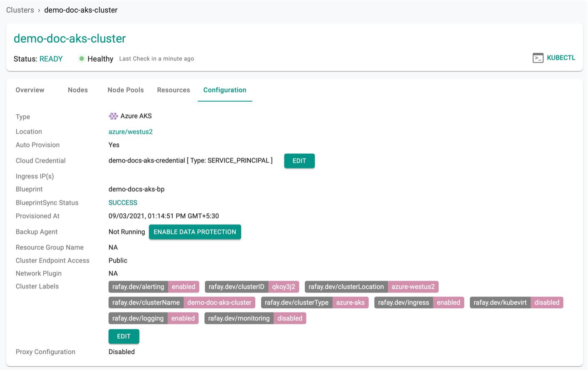
Task: Click SUCCESS blueprint sync status
Action: tap(123, 202)
